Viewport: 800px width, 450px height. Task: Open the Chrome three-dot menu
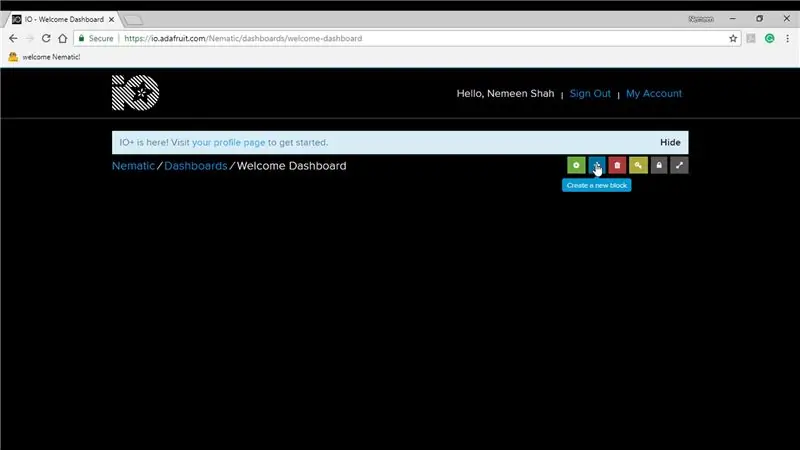[x=787, y=38]
